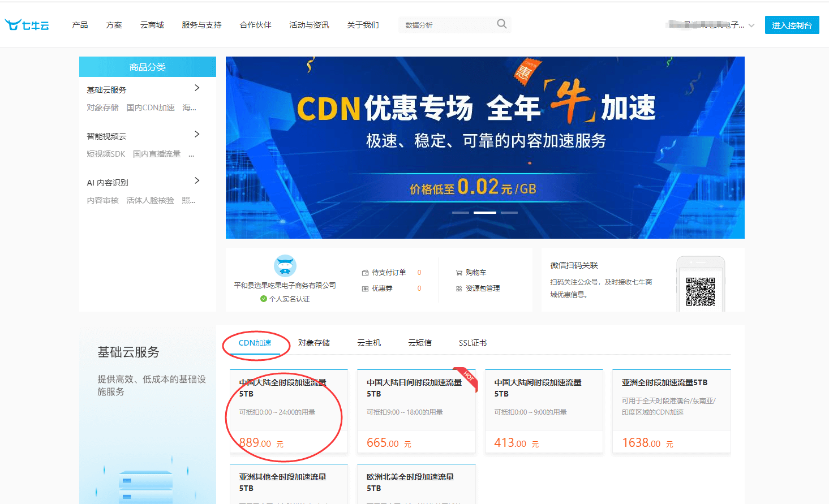Click the 个人实名认证 label
The height and width of the screenshot is (504, 829).
click(289, 299)
